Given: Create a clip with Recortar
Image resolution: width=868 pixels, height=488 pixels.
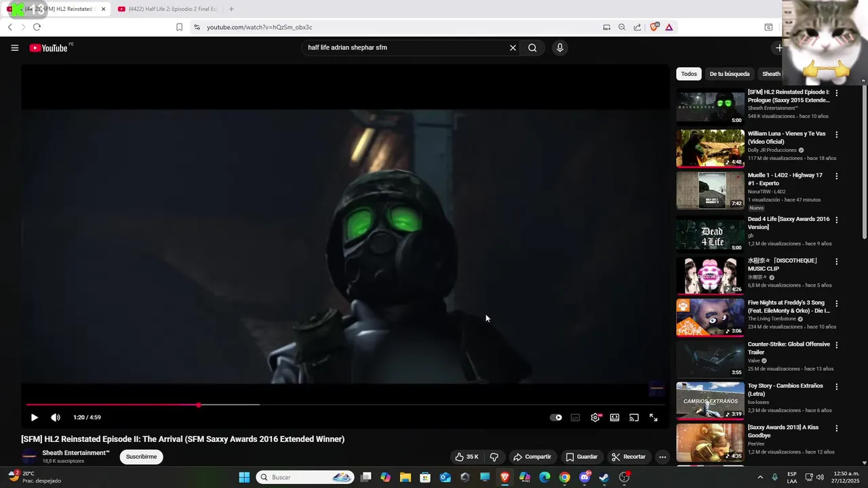Looking at the screenshot, I should [628, 457].
